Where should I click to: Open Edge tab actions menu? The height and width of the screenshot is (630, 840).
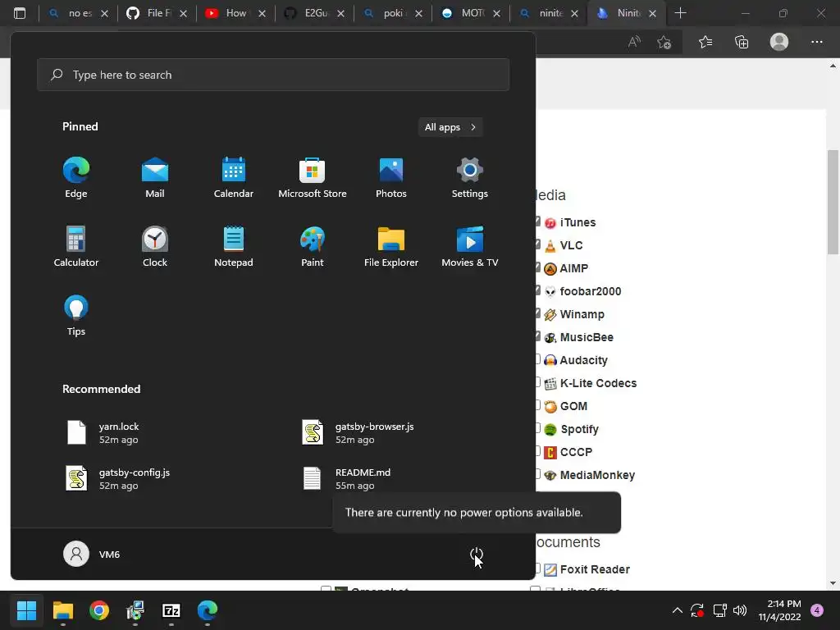coord(20,13)
